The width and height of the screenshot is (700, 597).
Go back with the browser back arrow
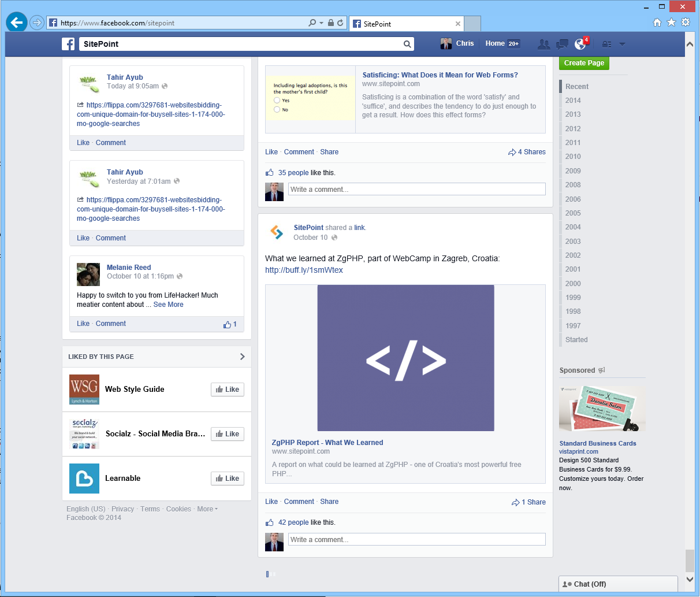pos(17,23)
